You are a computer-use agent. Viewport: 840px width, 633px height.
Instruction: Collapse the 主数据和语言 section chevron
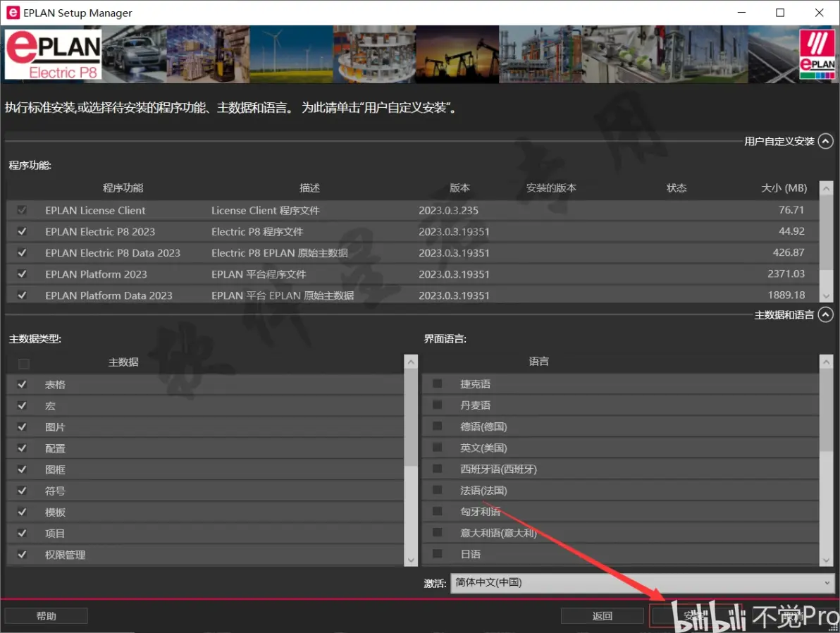tap(825, 314)
